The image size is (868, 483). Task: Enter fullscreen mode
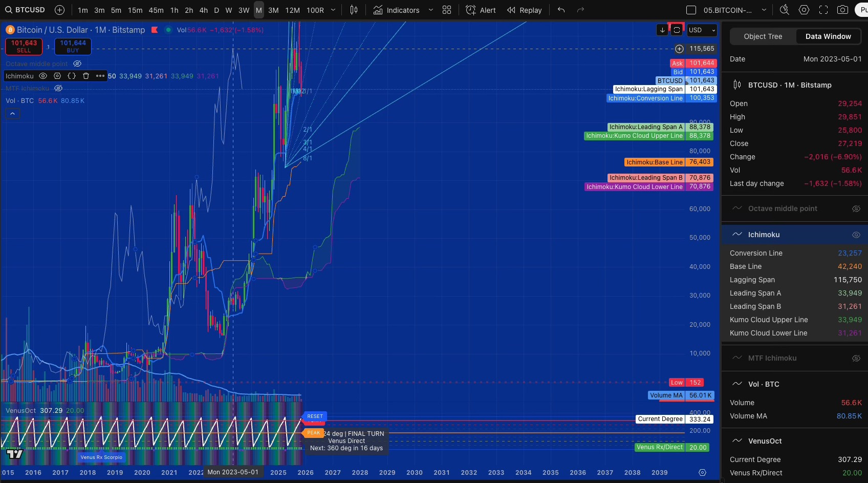click(823, 10)
